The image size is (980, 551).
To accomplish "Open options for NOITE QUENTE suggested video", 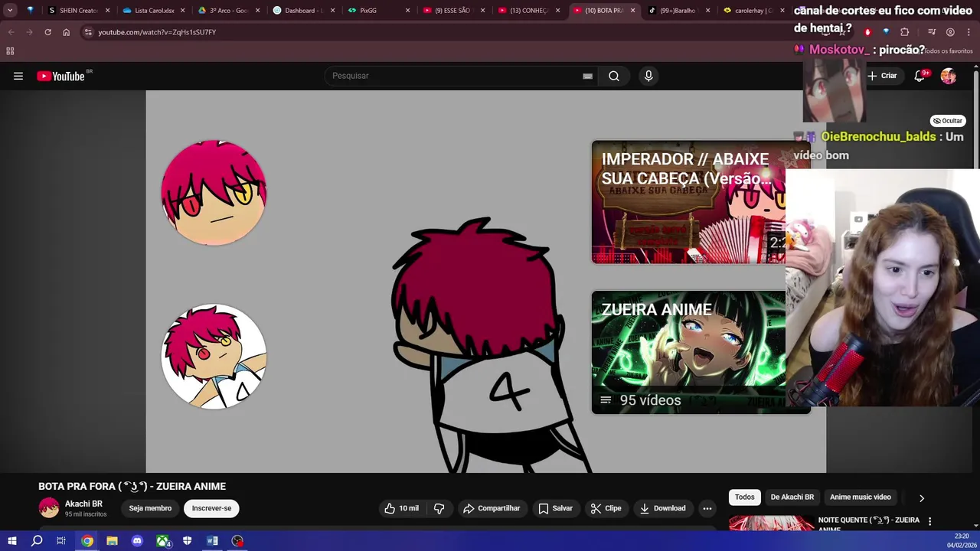I will (929, 521).
